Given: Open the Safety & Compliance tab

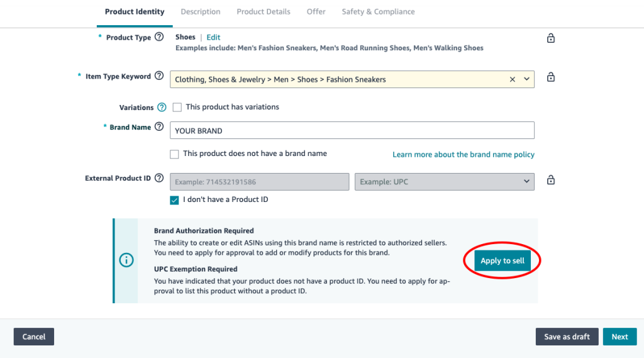Looking at the screenshot, I should pos(378,11).
